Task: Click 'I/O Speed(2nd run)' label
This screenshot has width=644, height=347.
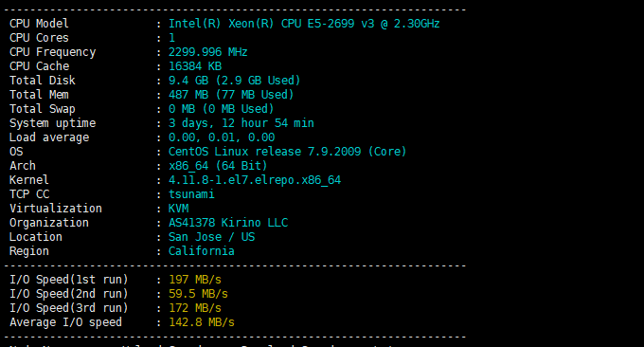Action: [x=69, y=294]
